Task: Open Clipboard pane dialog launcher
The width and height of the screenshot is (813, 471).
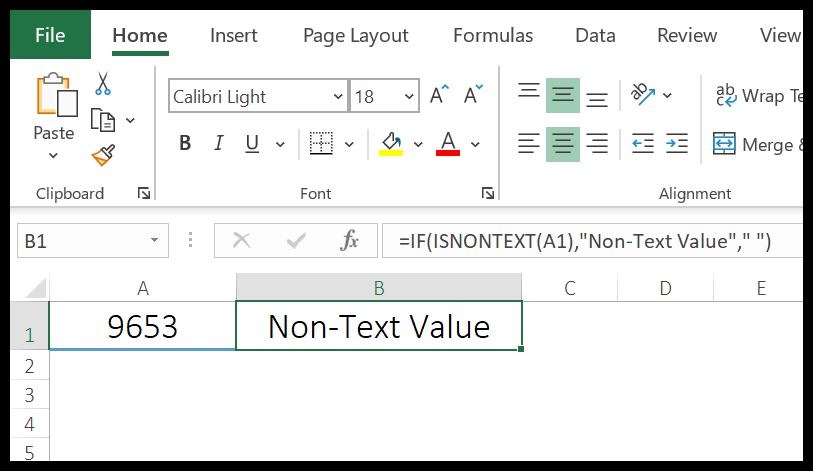Action: [144, 193]
